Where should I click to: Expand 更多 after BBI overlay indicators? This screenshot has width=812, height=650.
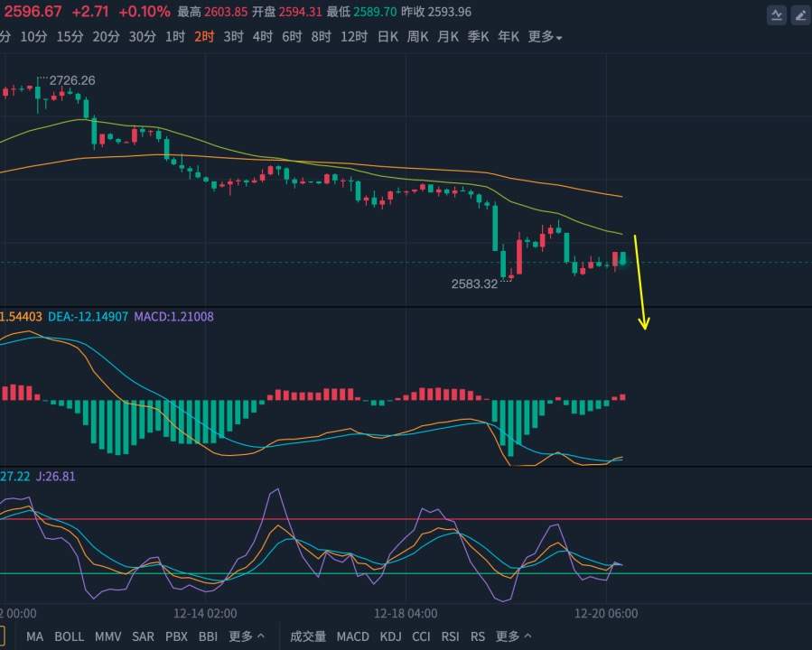click(x=247, y=636)
